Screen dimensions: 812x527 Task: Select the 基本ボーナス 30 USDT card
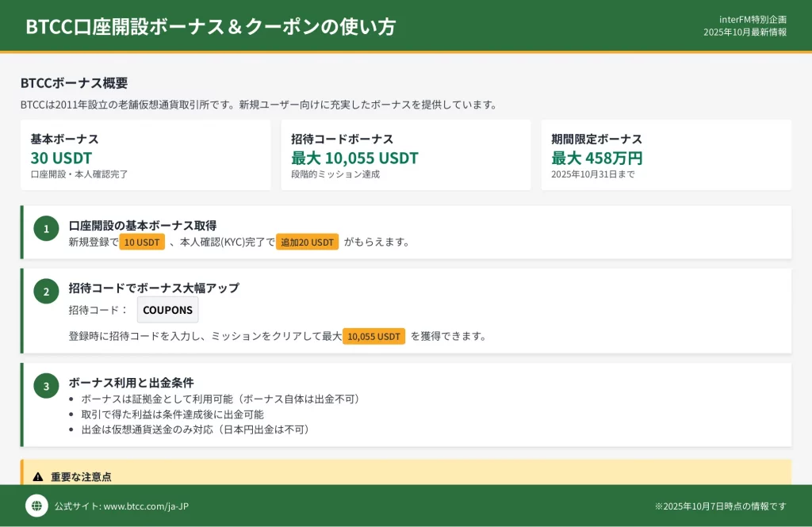[145, 155]
